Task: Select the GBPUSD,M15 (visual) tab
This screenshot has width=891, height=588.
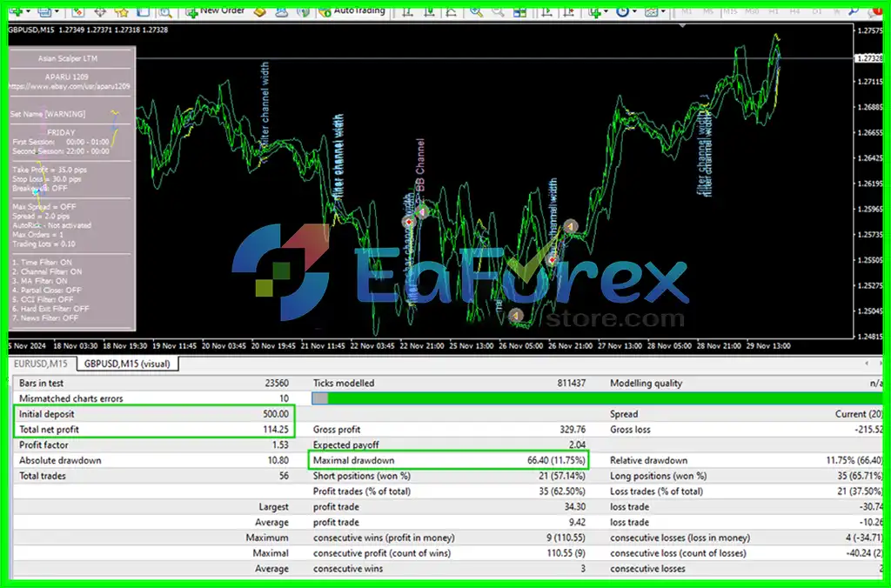Action: 127,364
